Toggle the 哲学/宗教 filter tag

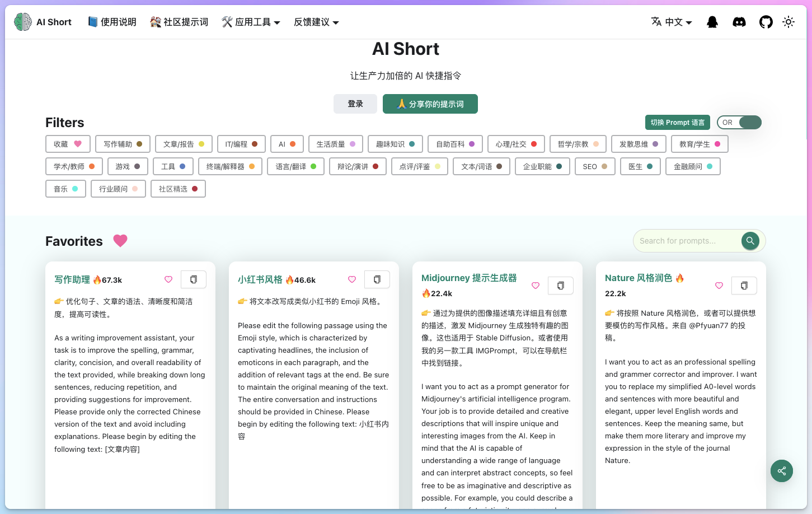click(x=578, y=144)
